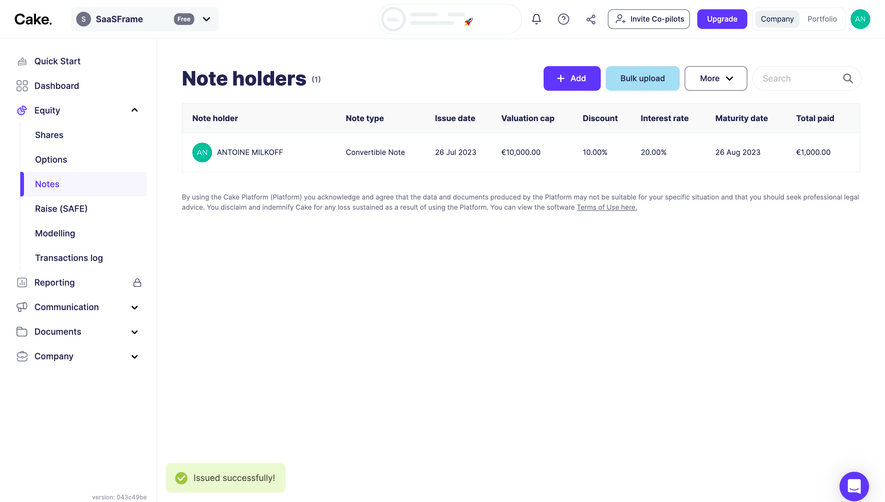Click the Total paid column header

pos(815,119)
